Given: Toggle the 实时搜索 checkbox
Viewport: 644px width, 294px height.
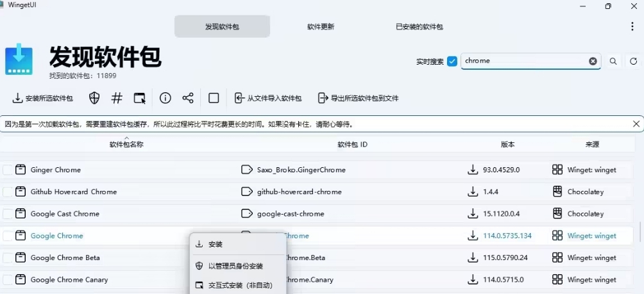Looking at the screenshot, I should [452, 61].
